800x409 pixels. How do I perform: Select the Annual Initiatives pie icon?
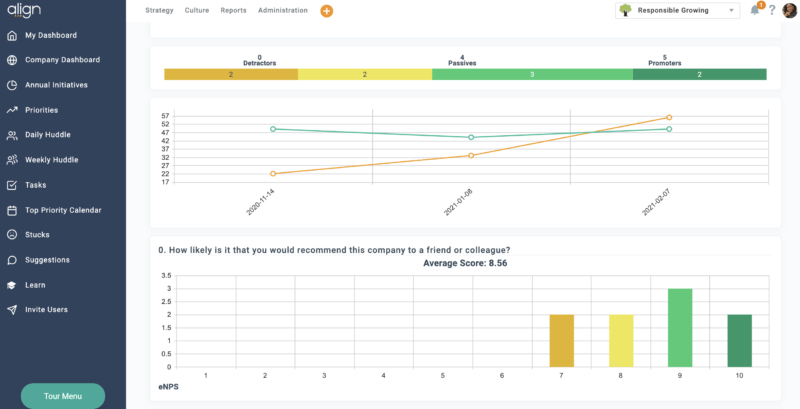click(12, 85)
